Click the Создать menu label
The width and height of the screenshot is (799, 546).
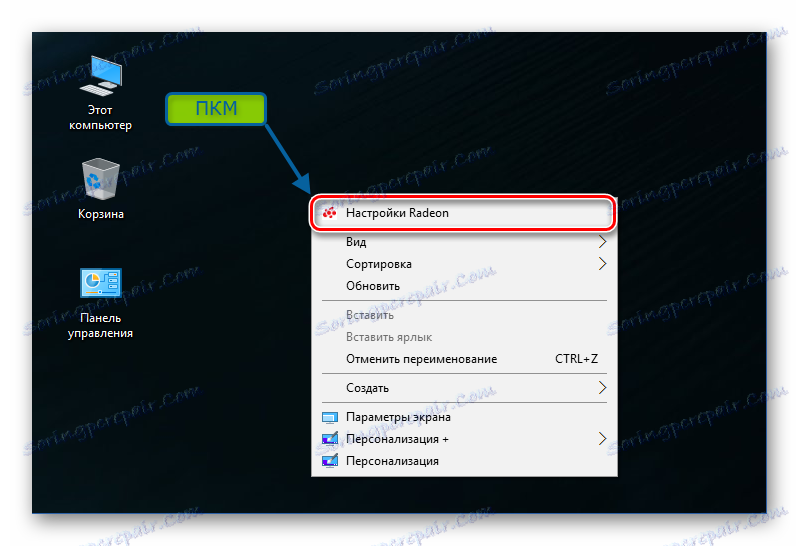[367, 388]
